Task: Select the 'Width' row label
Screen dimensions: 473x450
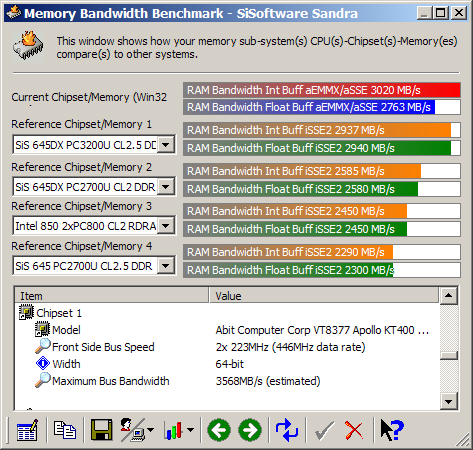Action: pos(66,364)
